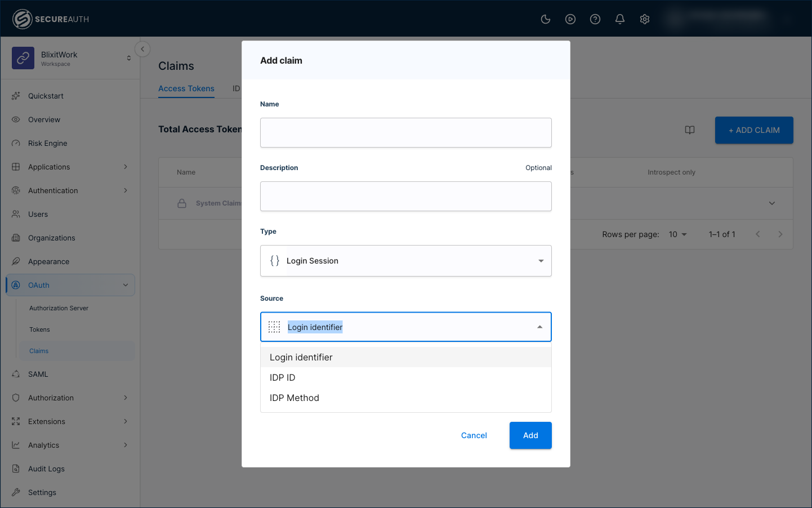Select IDP Method option
Screen dimensions: 812x508
[x=406, y=398]
